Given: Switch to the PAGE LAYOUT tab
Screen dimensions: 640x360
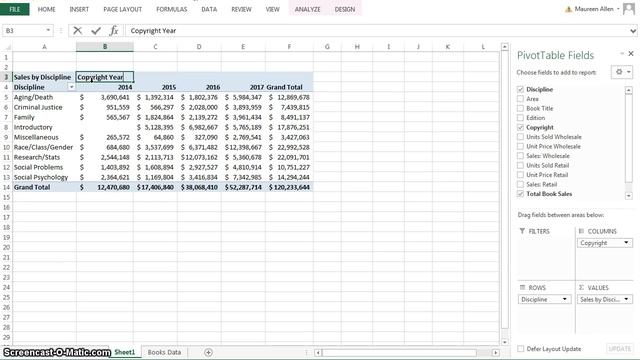Looking at the screenshot, I should pyautogui.click(x=122, y=9).
